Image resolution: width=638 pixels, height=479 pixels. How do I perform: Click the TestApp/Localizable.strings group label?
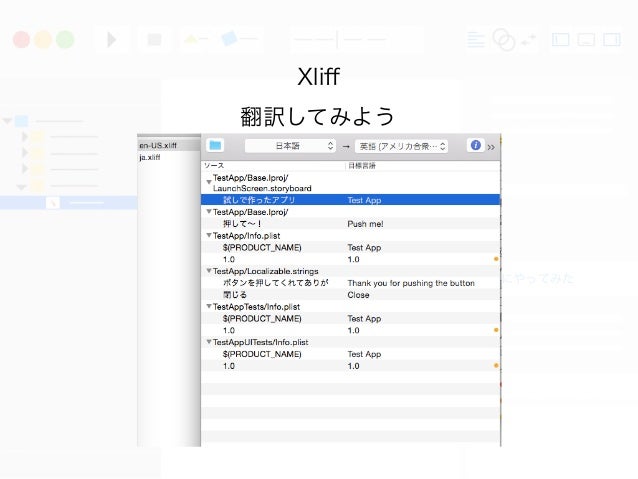(x=266, y=271)
